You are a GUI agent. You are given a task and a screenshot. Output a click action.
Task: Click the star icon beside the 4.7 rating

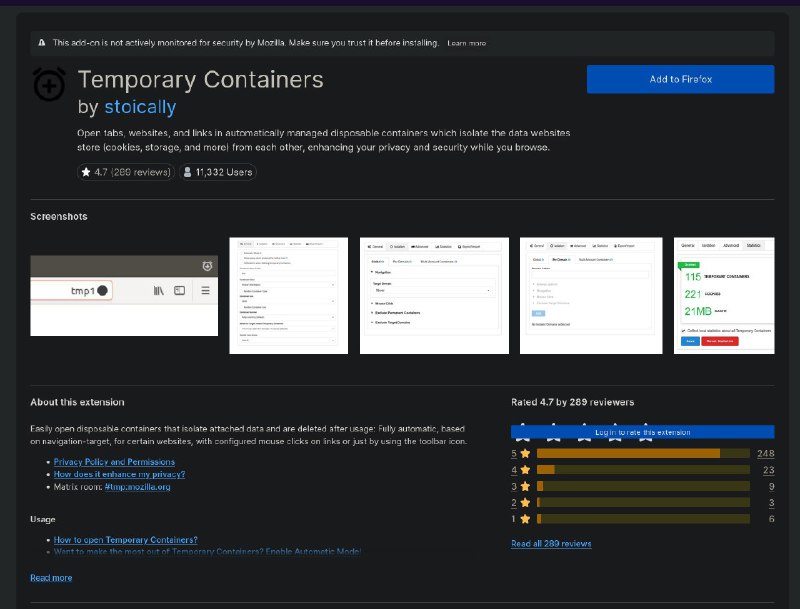(x=87, y=171)
